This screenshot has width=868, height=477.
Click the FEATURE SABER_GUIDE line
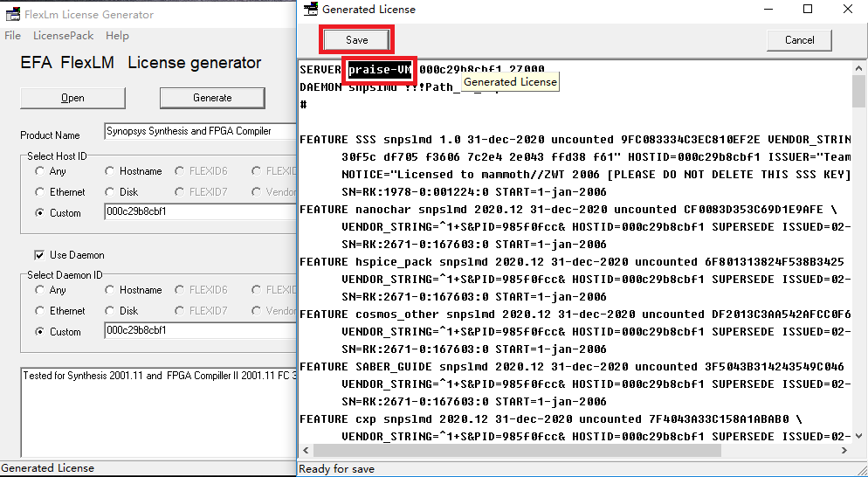tap(572, 366)
